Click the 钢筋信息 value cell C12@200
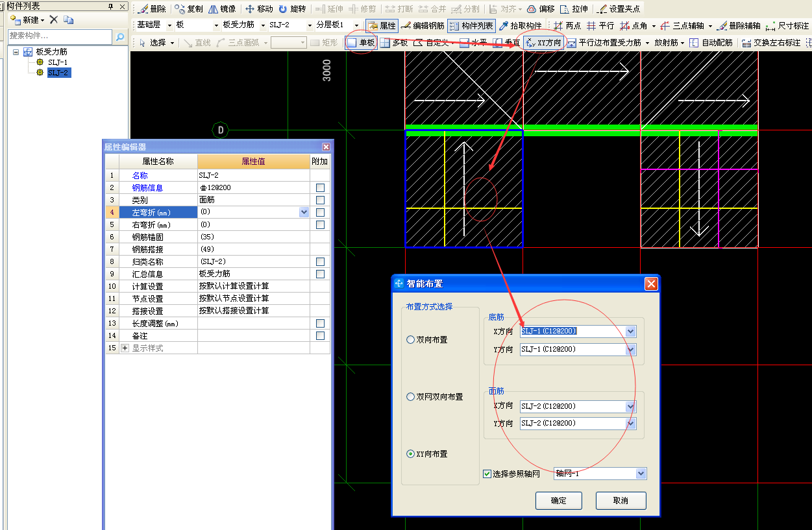The width and height of the screenshot is (812, 530). click(254, 187)
